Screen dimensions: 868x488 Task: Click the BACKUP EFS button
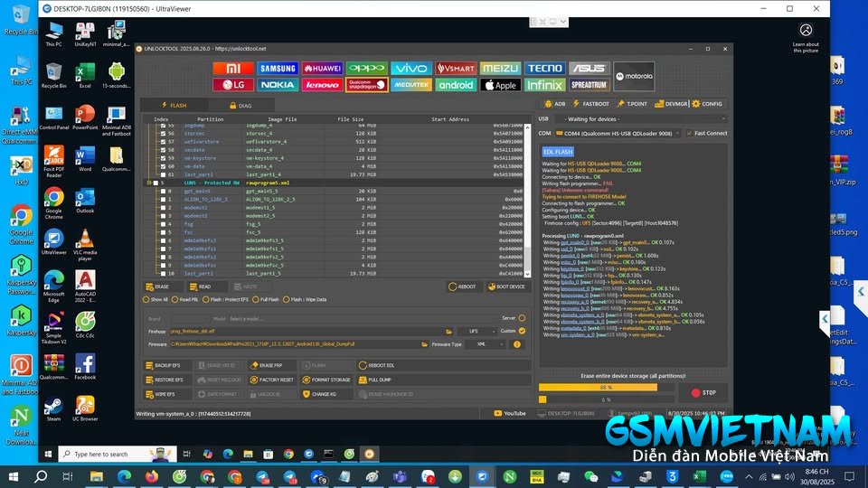click(x=166, y=366)
